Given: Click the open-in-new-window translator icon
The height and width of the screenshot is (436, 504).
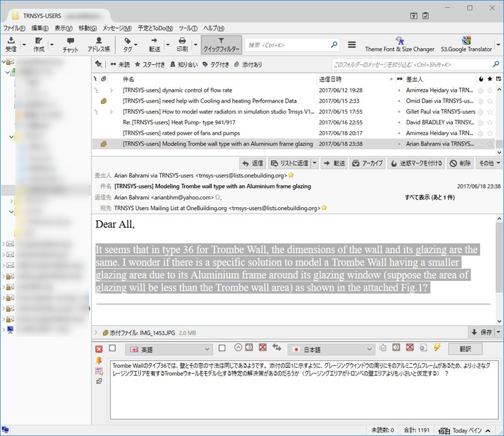Looking at the screenshot, I should (99, 381).
